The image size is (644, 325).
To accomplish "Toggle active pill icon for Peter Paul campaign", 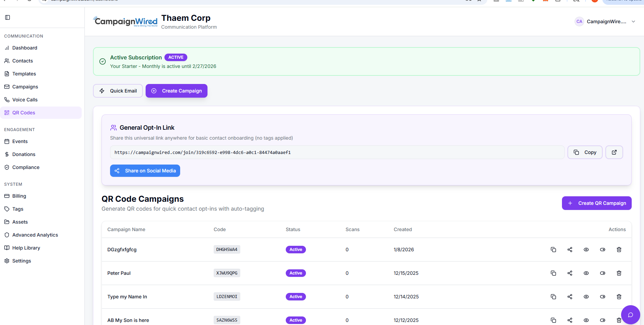I will [603, 273].
